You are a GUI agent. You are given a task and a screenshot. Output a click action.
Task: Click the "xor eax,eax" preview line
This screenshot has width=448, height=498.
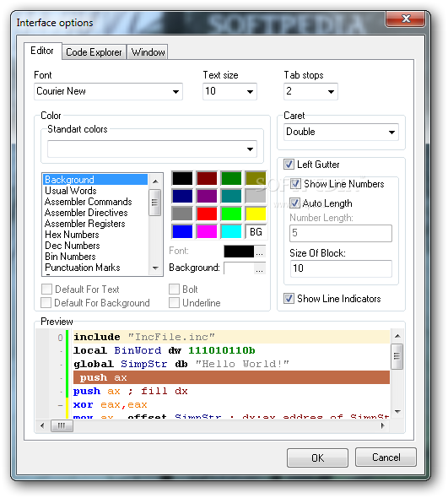[x=231, y=404]
